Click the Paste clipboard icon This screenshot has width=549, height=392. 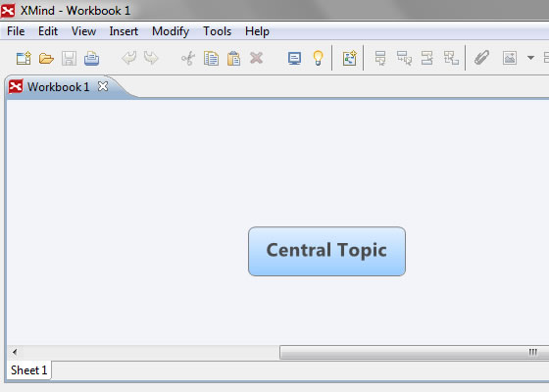pos(233,58)
